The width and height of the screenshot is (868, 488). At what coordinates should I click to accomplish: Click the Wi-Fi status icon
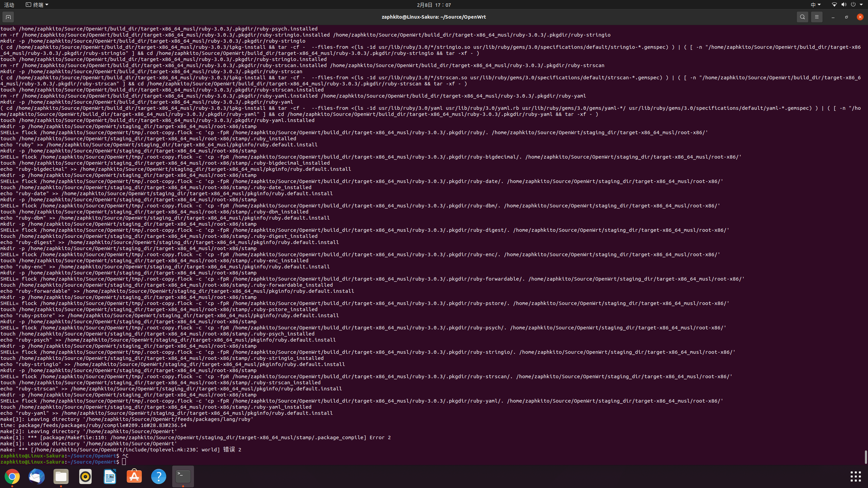[833, 4]
